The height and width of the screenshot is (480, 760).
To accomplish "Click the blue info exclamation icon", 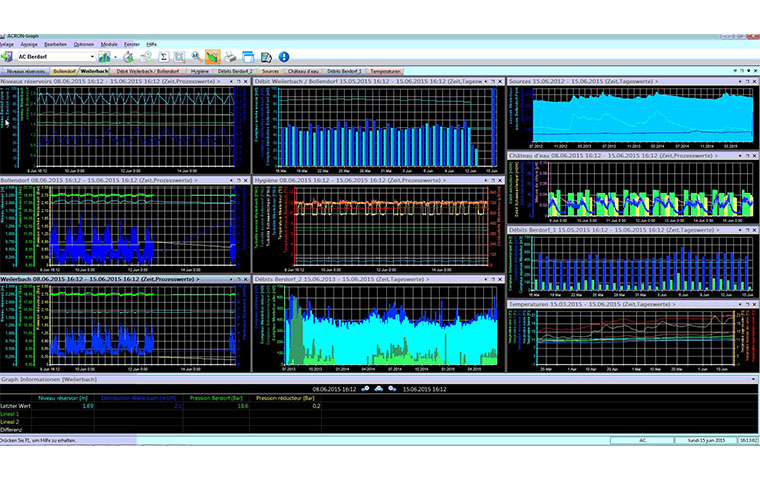I will (284, 57).
